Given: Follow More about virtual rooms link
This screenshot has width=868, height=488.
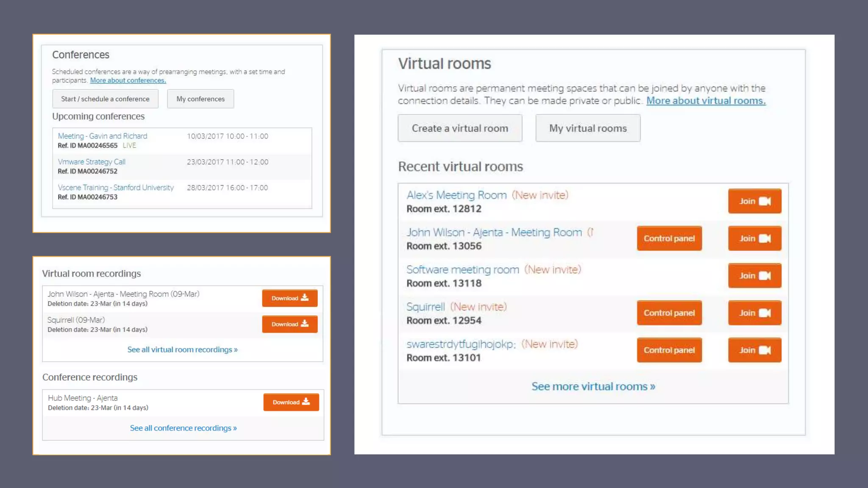Looking at the screenshot, I should click(x=706, y=101).
